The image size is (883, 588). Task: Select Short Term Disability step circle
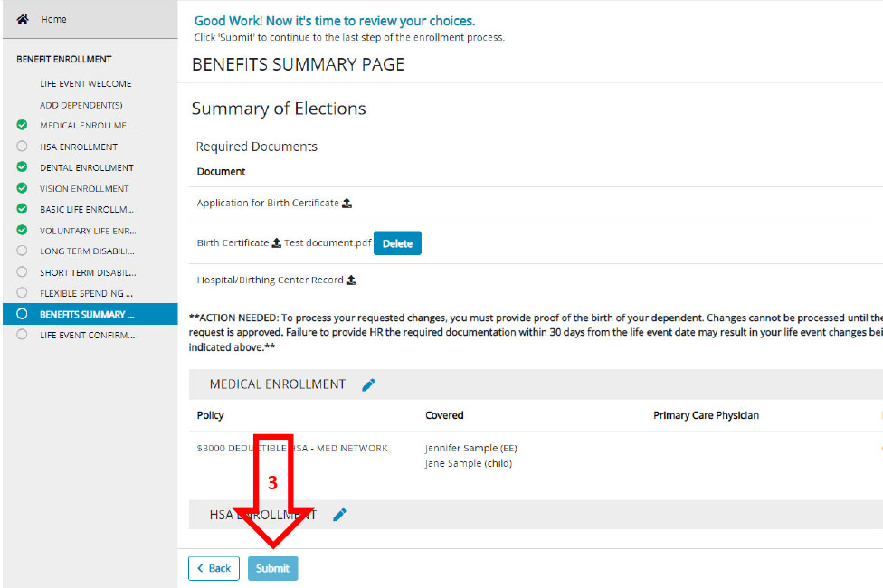pos(22,272)
